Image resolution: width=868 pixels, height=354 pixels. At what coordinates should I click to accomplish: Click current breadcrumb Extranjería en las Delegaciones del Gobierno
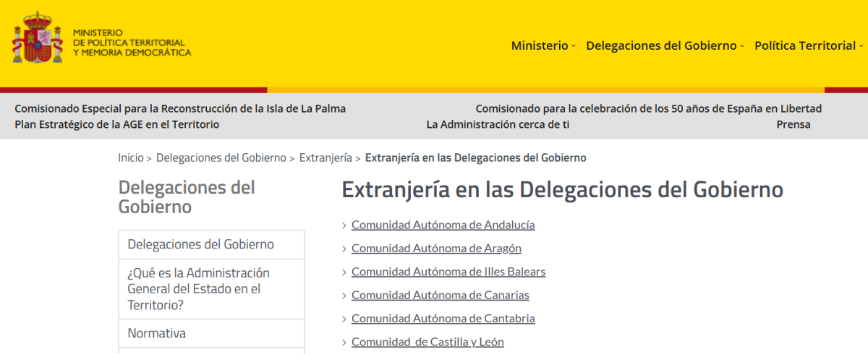point(475,157)
